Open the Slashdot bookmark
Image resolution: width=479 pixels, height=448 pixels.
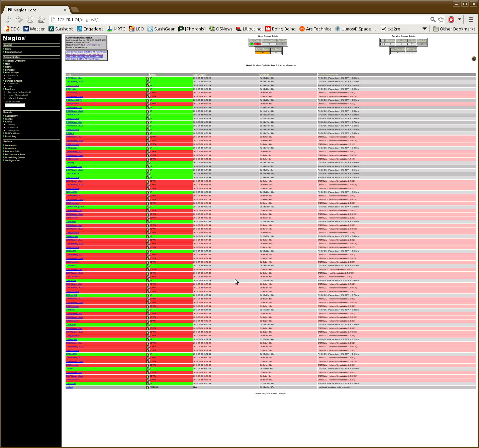coord(61,29)
